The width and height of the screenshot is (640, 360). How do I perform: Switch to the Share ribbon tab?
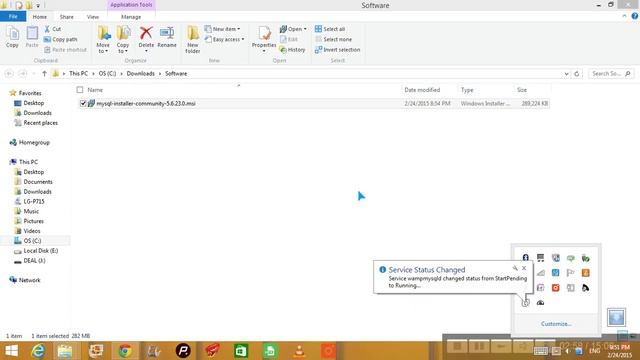tap(67, 17)
